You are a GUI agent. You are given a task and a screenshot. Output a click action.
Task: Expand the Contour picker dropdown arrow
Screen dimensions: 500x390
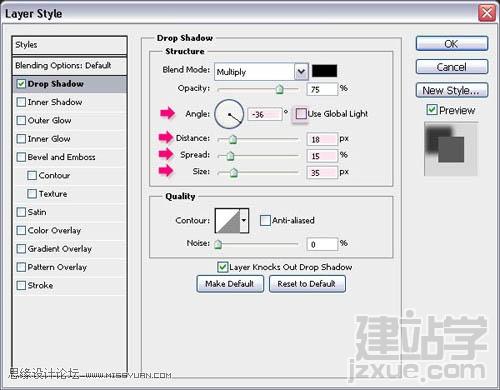click(244, 220)
